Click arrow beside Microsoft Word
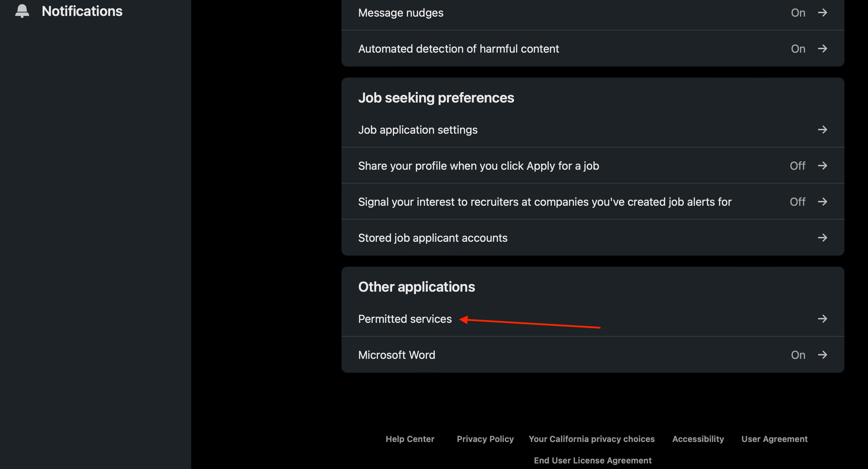Screen dimensions: 868x469 [x=823, y=355]
